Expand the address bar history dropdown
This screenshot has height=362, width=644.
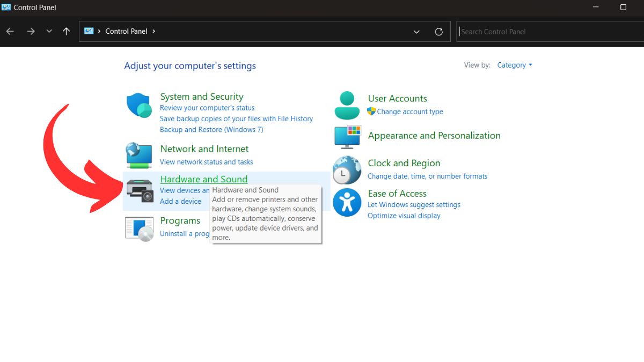coord(416,32)
